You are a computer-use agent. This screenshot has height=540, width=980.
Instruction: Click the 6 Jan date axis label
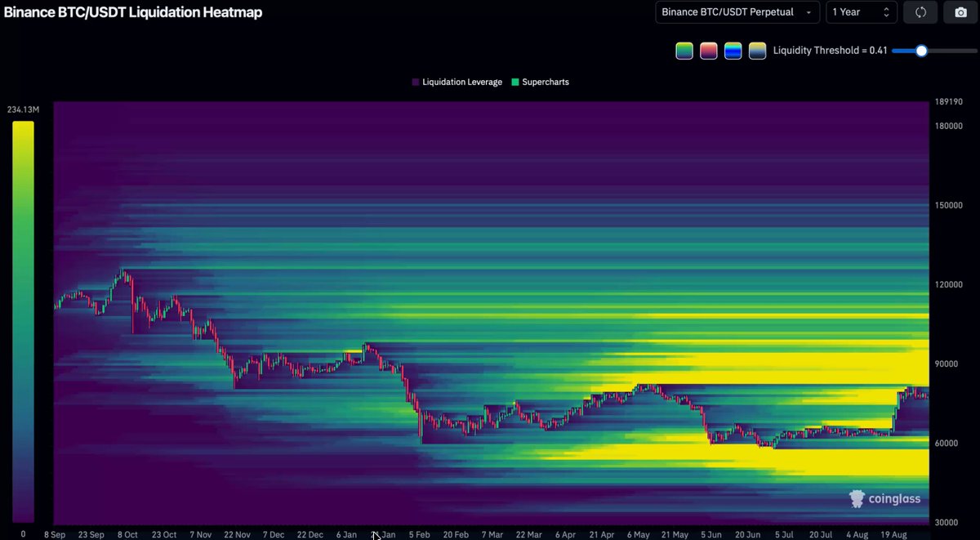346,534
